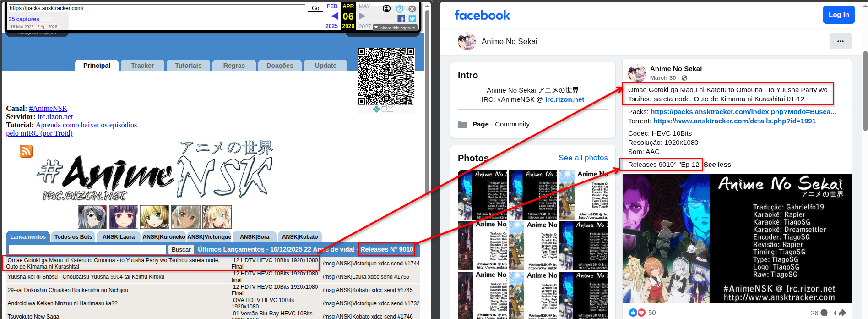Click the Facebook logo

[x=482, y=15]
